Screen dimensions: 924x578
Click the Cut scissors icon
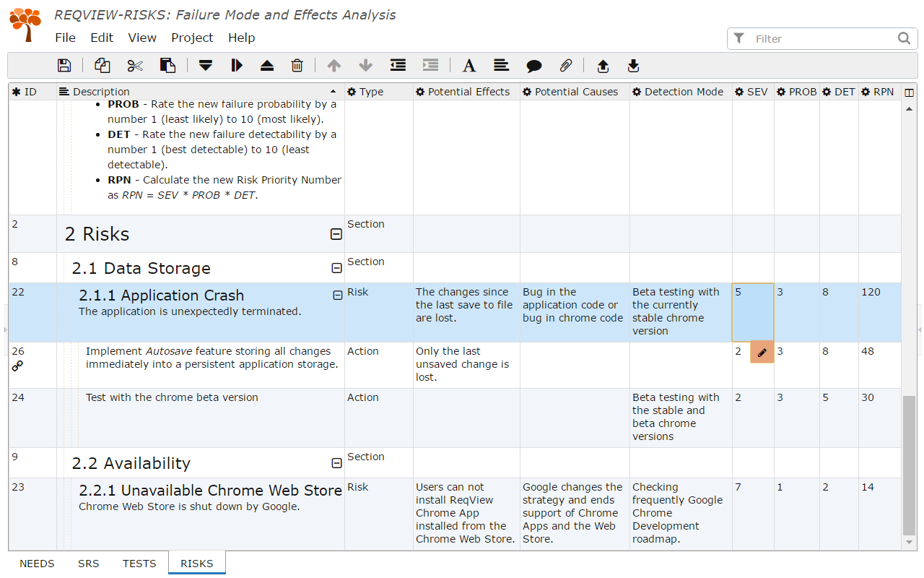pyautogui.click(x=135, y=66)
